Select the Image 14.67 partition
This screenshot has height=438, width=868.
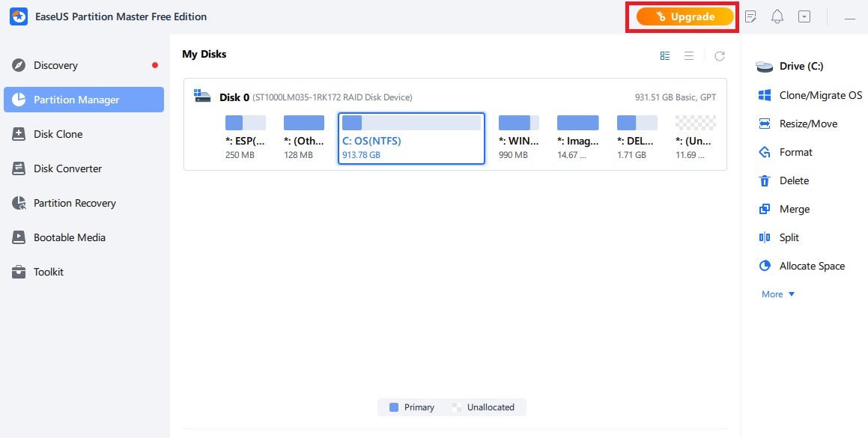coord(578,137)
